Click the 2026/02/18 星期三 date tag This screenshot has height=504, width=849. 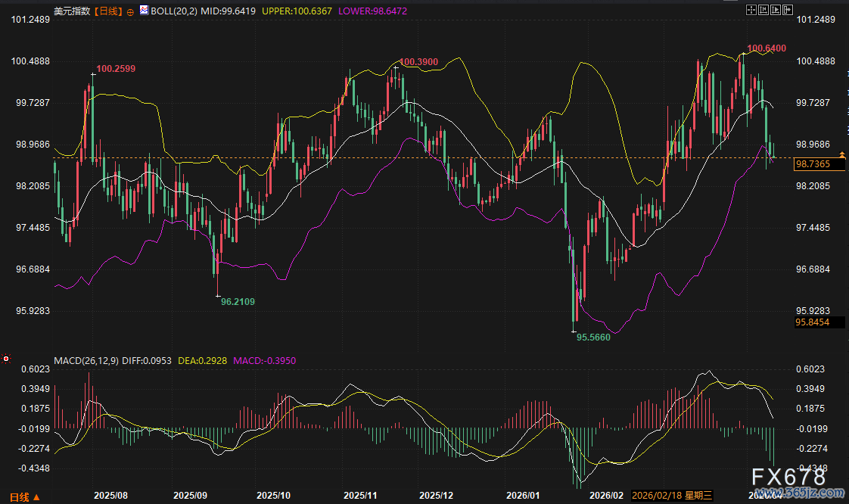(672, 496)
